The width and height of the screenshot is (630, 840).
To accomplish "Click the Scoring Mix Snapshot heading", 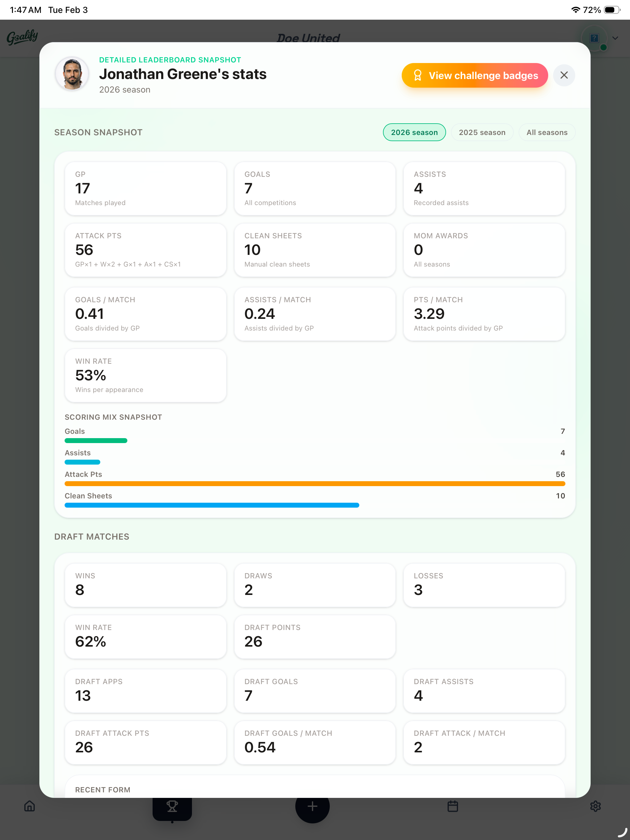I will [x=113, y=417].
